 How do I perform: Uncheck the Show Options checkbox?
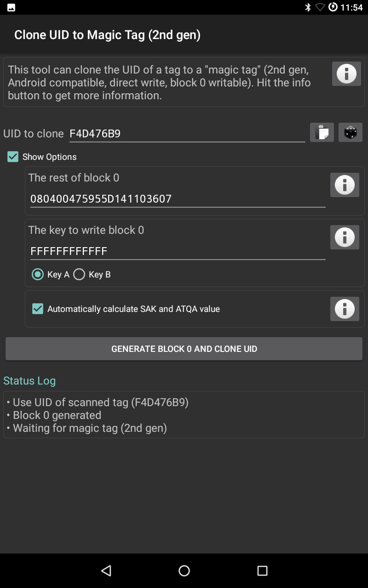[13, 157]
